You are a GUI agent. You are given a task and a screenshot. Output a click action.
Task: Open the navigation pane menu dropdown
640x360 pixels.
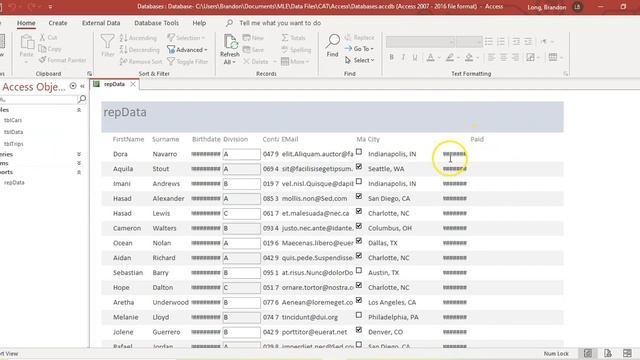click(73, 86)
